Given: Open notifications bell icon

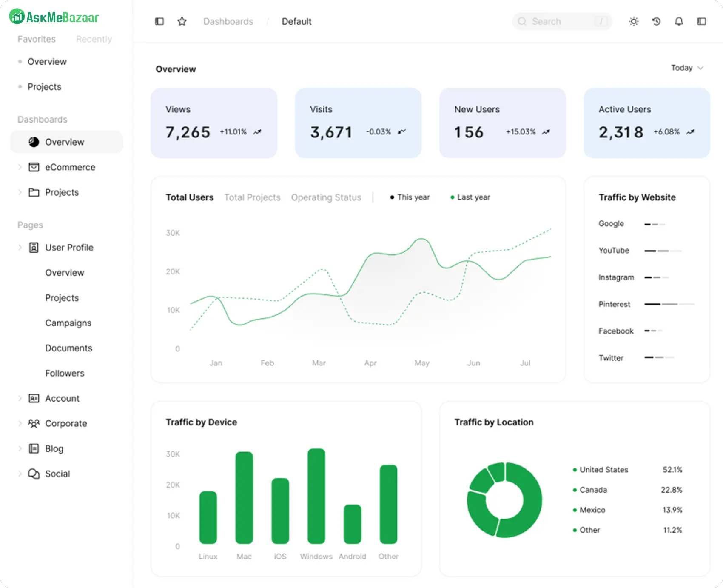Looking at the screenshot, I should point(679,21).
